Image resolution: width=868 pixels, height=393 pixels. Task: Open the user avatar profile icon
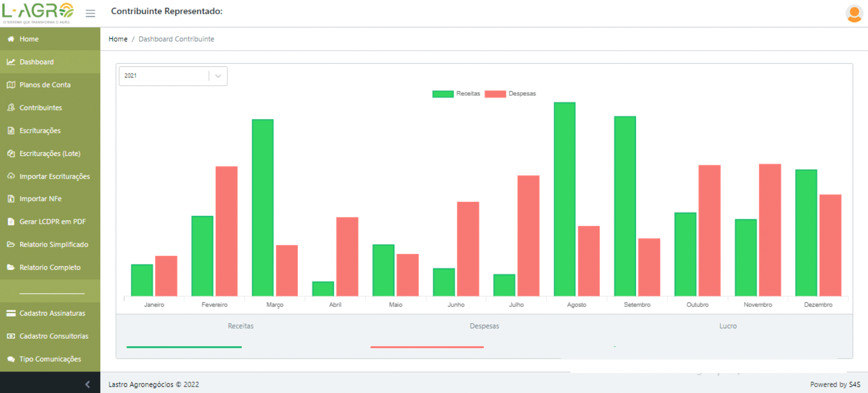coord(854,13)
